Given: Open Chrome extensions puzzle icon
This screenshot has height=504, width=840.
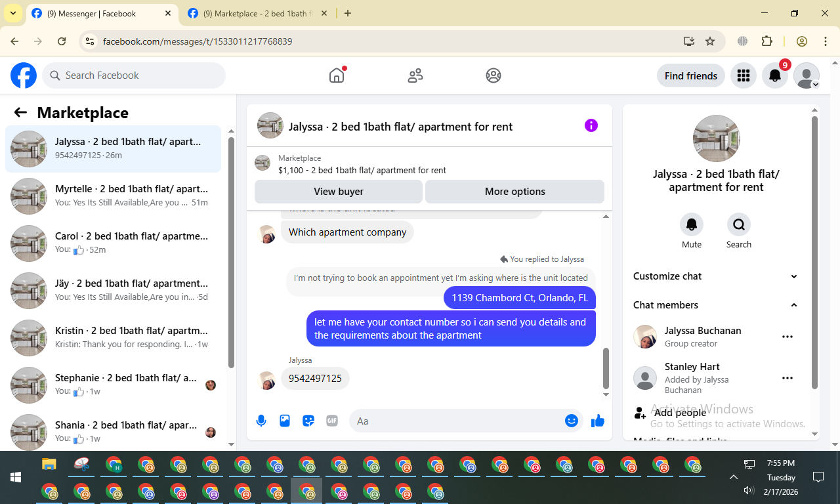Looking at the screenshot, I should (x=766, y=41).
